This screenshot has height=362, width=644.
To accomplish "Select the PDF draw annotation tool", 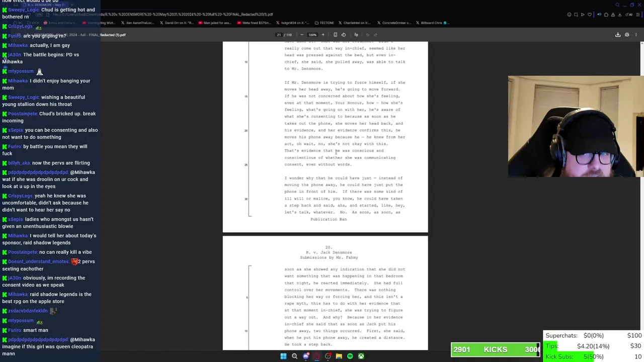I will pyautogui.click(x=356, y=35).
